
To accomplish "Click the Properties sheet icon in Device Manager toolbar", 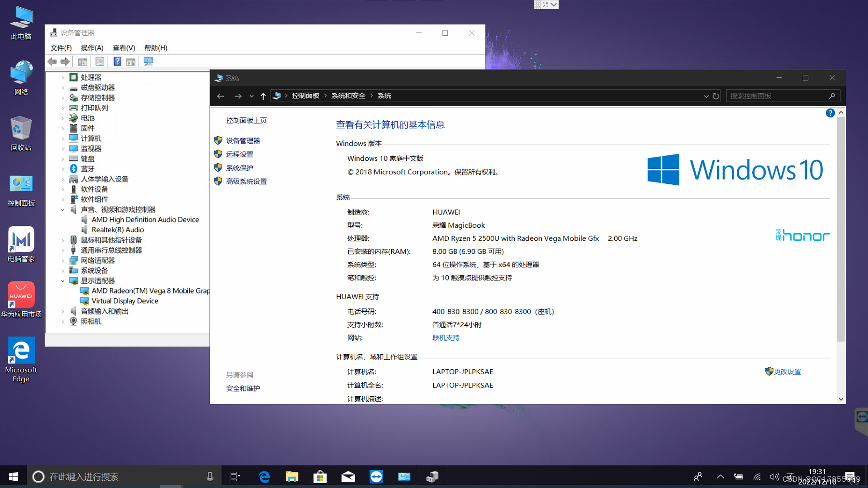I will 100,62.
